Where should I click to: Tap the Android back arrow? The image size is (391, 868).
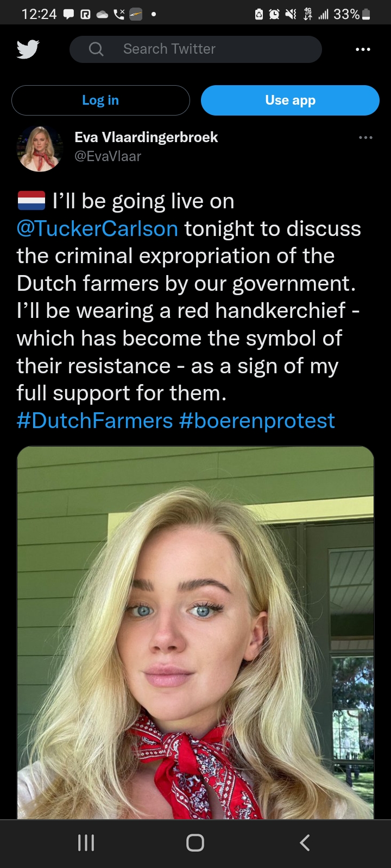[305, 843]
